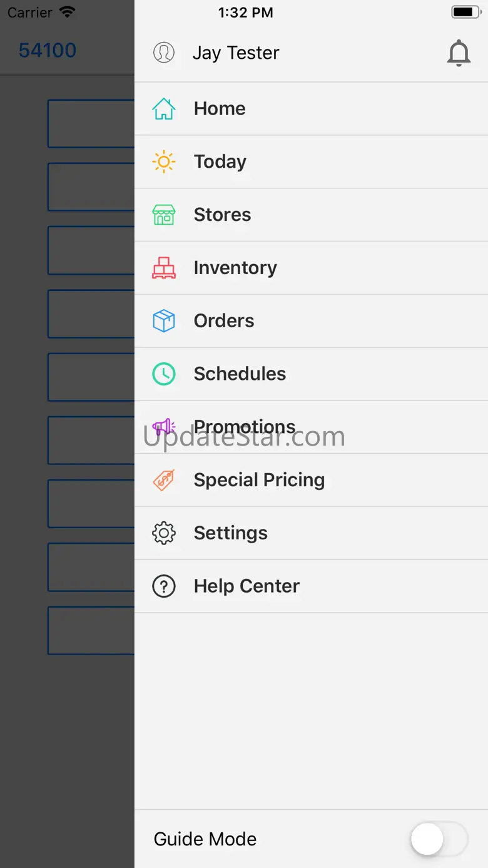Tap the user profile avatar icon

[x=164, y=53]
